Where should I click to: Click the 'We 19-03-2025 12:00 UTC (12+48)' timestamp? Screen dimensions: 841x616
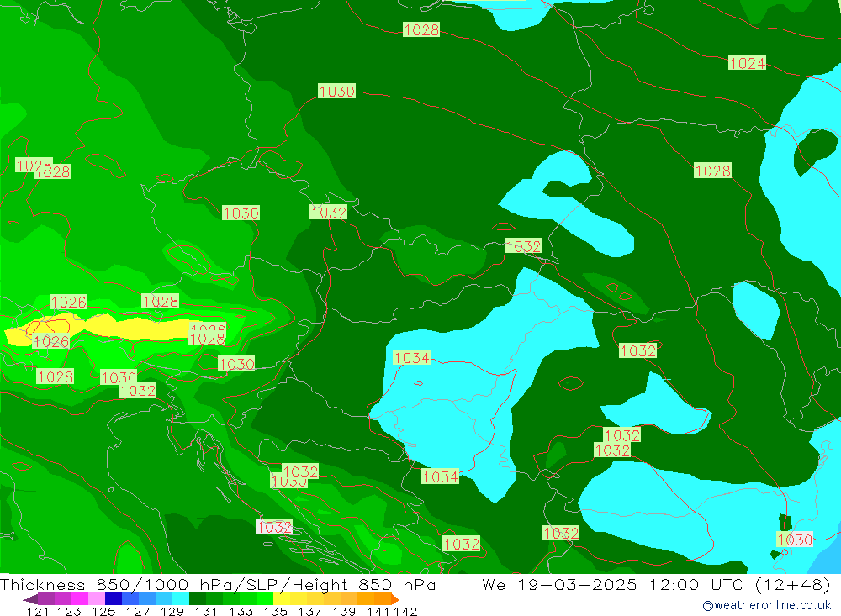[657, 584]
